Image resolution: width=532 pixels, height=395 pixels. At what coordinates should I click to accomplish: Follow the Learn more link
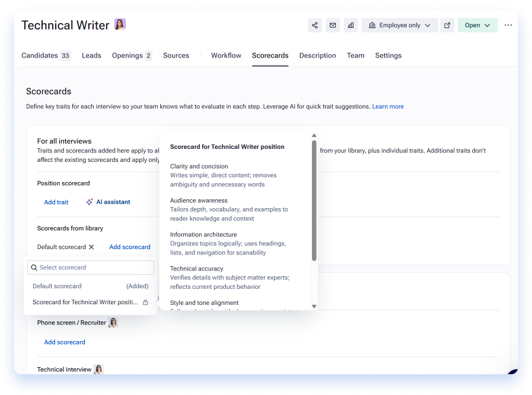point(388,107)
